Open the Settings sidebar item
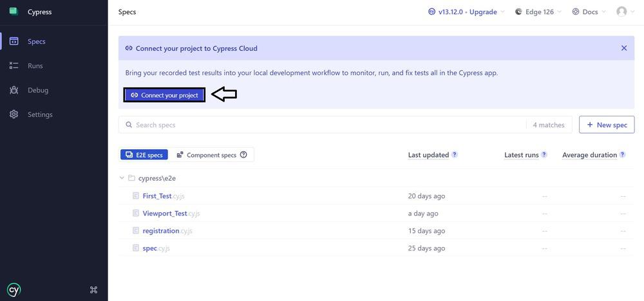644x301 pixels. pos(54,114)
